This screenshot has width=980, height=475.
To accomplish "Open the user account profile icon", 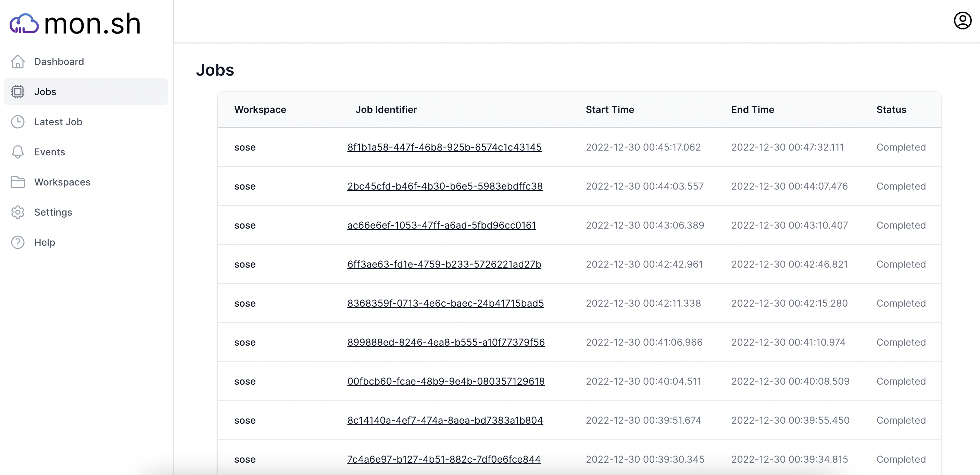I will click(x=963, y=21).
